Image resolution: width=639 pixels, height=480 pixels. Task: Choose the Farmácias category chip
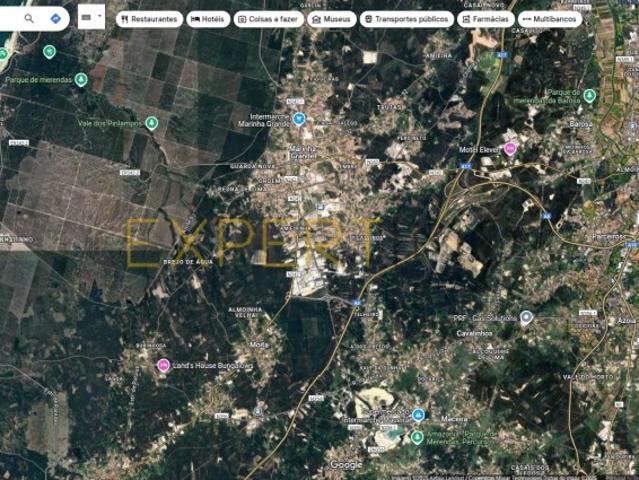click(x=486, y=19)
